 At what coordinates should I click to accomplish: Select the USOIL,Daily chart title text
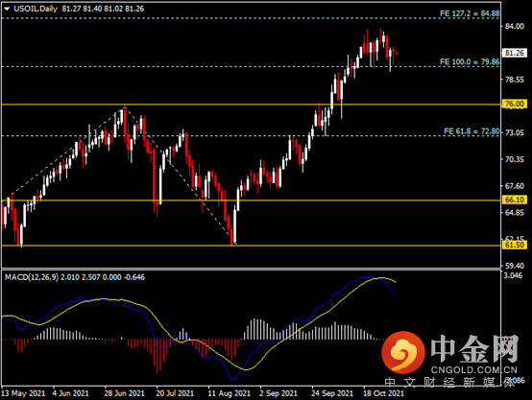pyautogui.click(x=36, y=9)
